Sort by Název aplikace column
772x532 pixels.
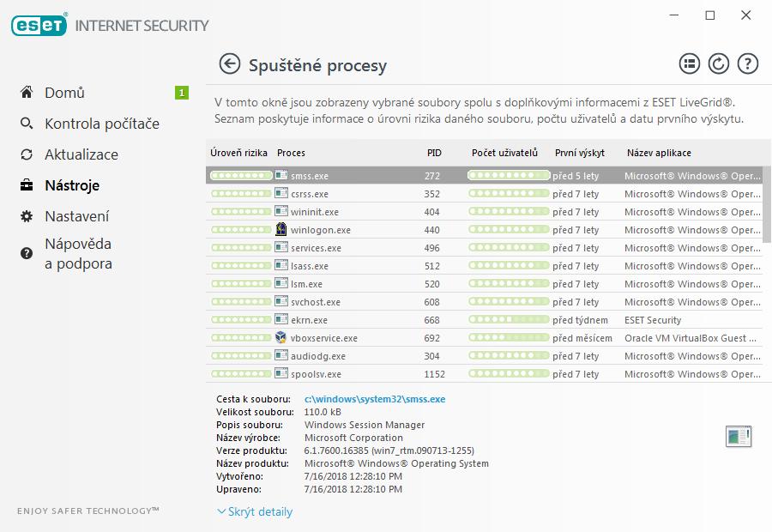click(x=659, y=153)
